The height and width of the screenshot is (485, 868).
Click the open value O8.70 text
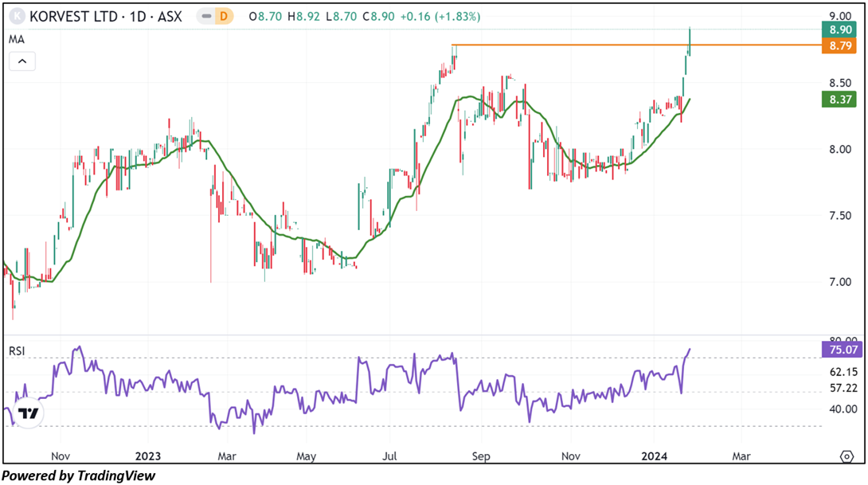[x=265, y=17]
